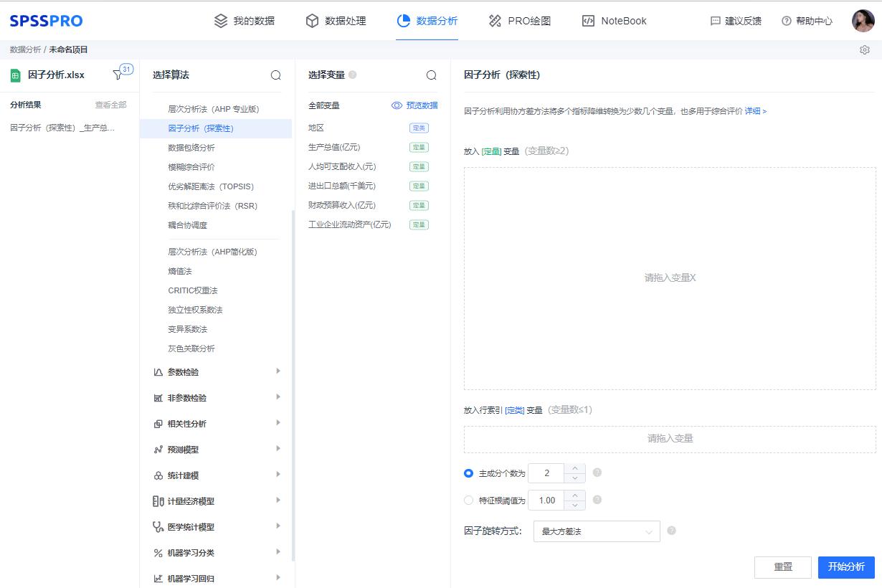Click the 定量 tag of 进出口总额
Screen dimensions: 882x588
point(419,186)
